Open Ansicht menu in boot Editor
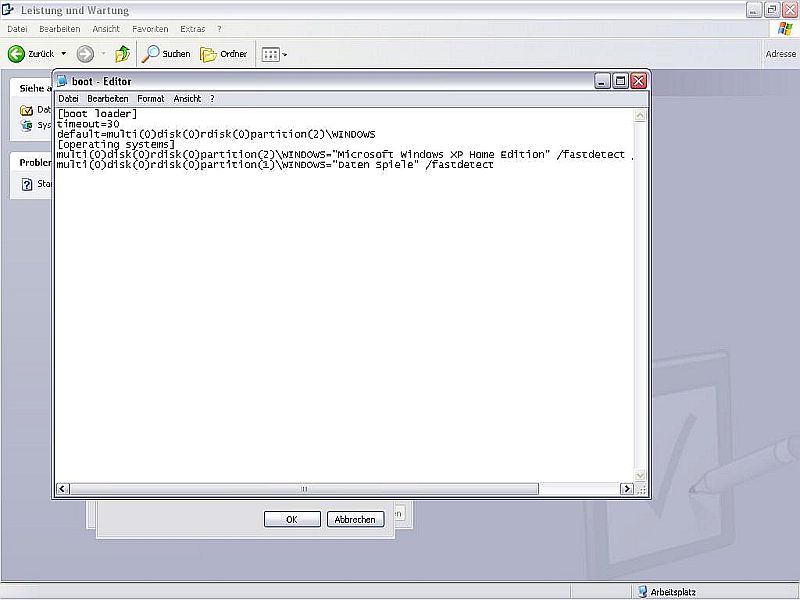800x600 pixels. [x=187, y=98]
